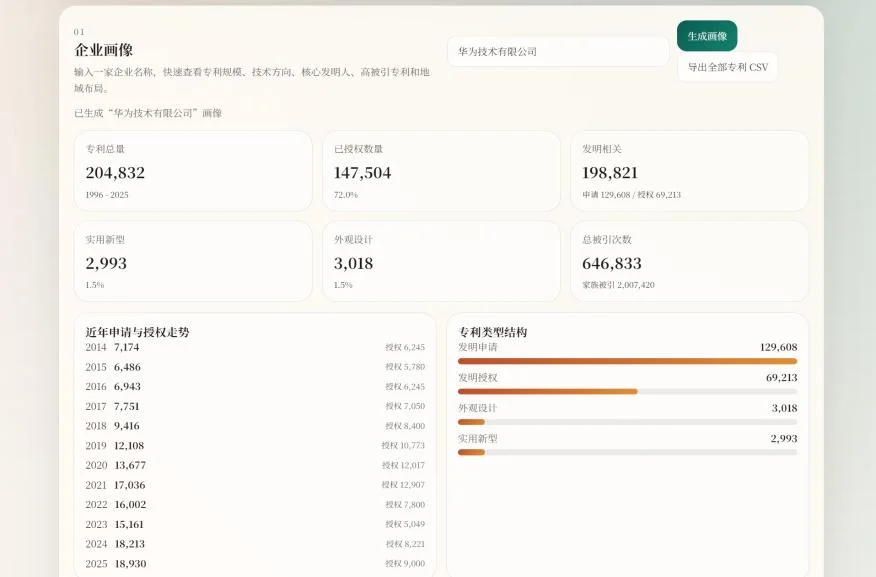Screen dimensions: 876x577
Task: Click the 申请 129,608 / 授权 69,213 subtitle
Action: 631,195
